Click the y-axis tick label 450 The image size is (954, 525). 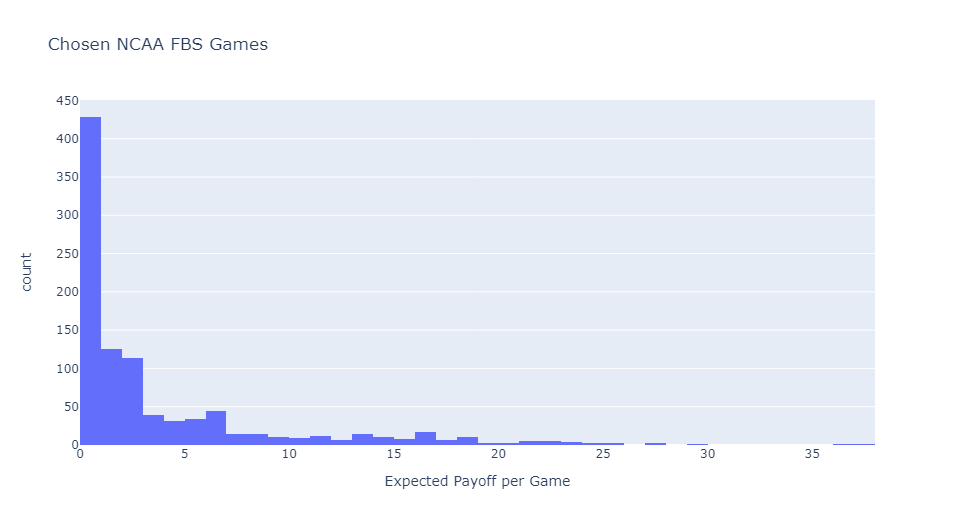coord(67,101)
